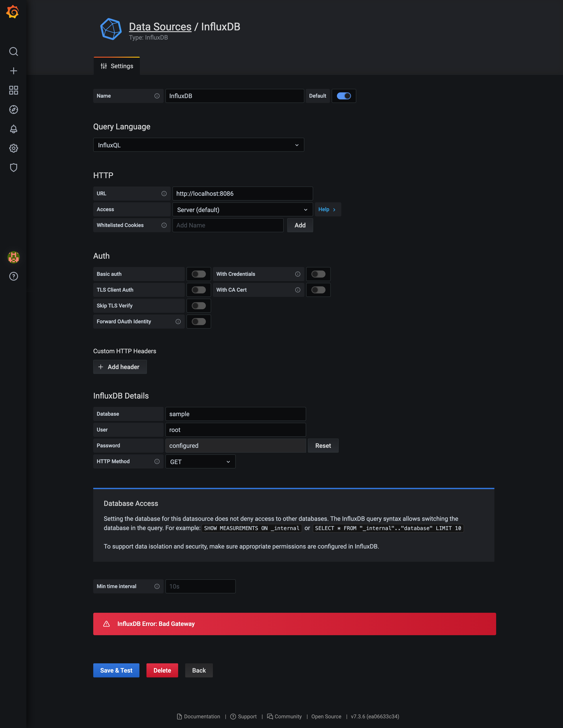Click the Back button

199,670
